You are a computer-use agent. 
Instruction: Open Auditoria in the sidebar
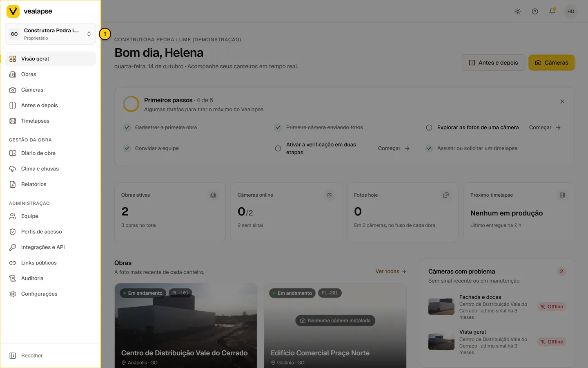(50, 278)
